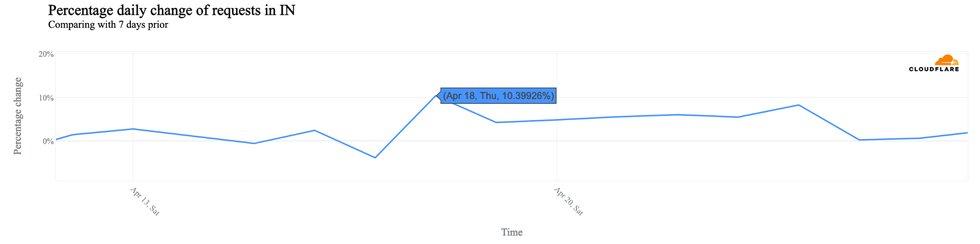This screenshot has width=980, height=244.
Task: Click the second-highest peak near 8%
Action: tap(799, 105)
